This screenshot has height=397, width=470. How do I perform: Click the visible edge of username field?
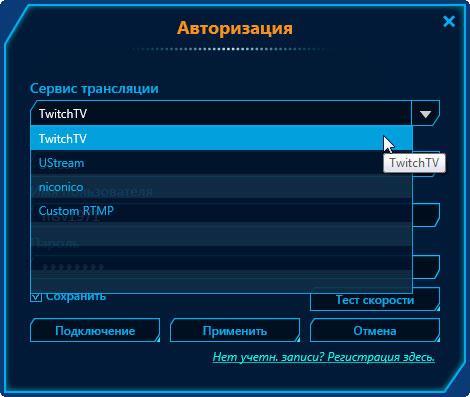click(x=426, y=215)
